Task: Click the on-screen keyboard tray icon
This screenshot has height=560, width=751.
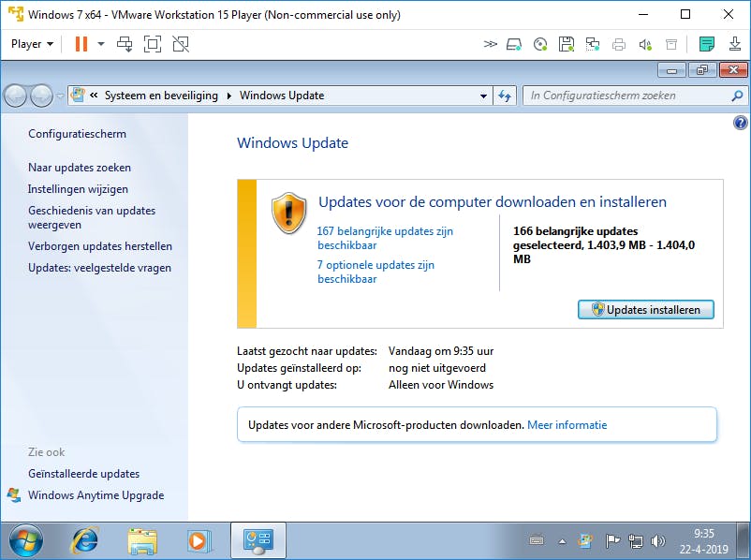Action: pyautogui.click(x=537, y=540)
